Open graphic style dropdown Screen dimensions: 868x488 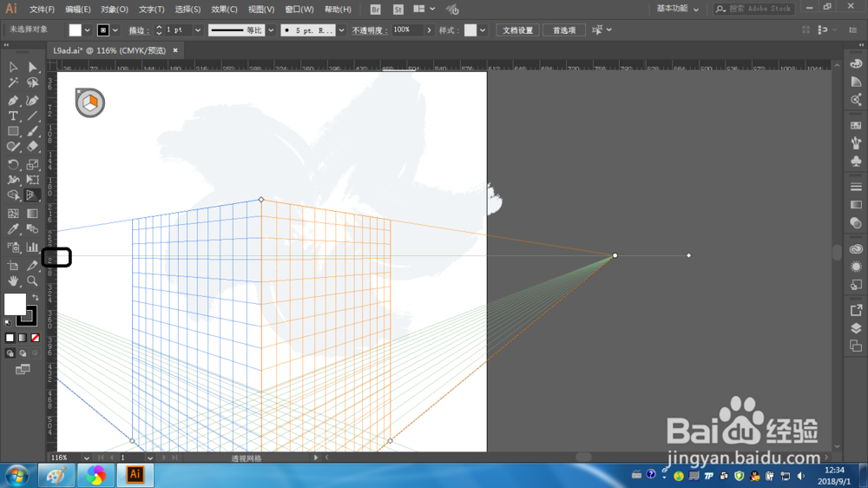pos(483,30)
